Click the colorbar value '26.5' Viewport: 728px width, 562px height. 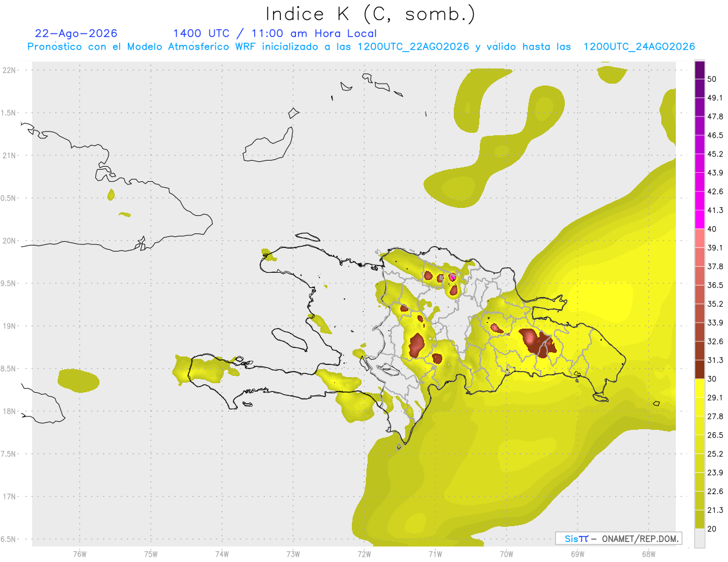(x=715, y=435)
